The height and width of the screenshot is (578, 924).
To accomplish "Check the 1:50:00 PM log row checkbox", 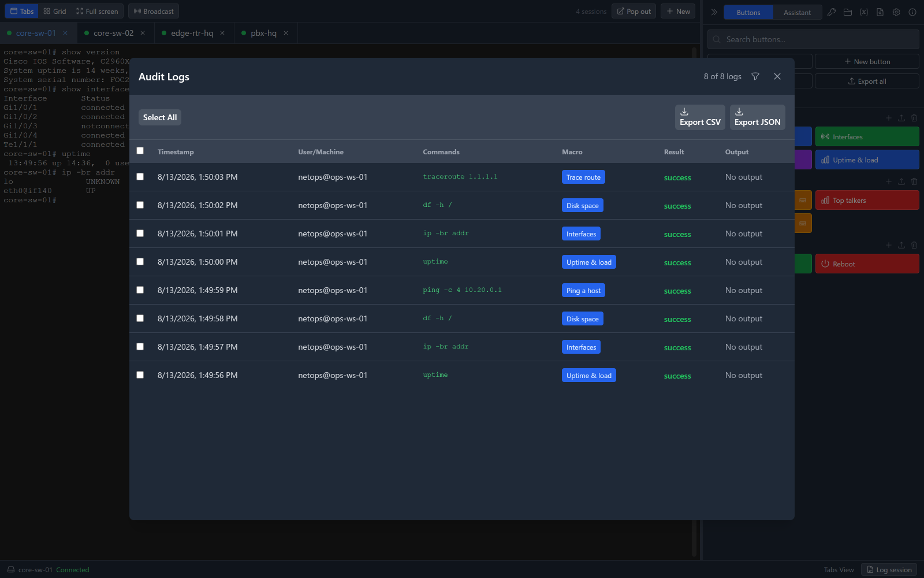I will pyautogui.click(x=140, y=262).
